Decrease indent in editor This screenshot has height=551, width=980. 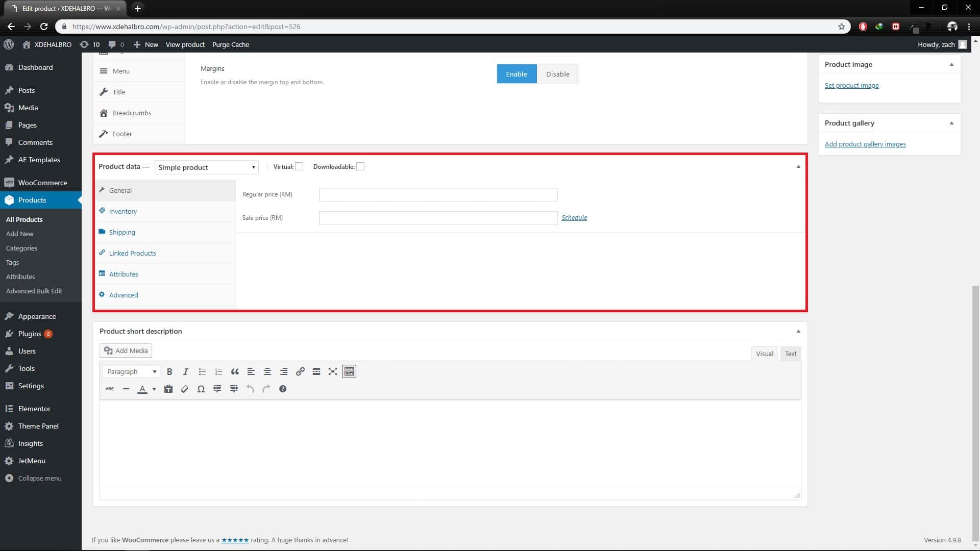coord(217,389)
